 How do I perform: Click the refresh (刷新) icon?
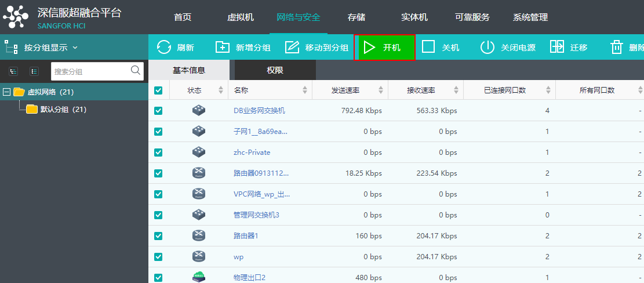pos(164,47)
